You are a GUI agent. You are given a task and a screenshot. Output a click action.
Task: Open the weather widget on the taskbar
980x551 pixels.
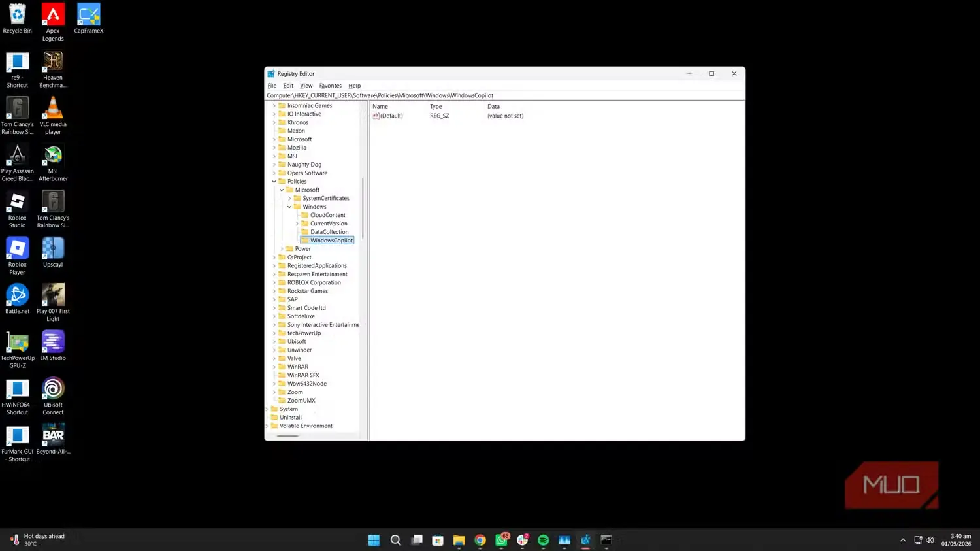[x=37, y=540]
